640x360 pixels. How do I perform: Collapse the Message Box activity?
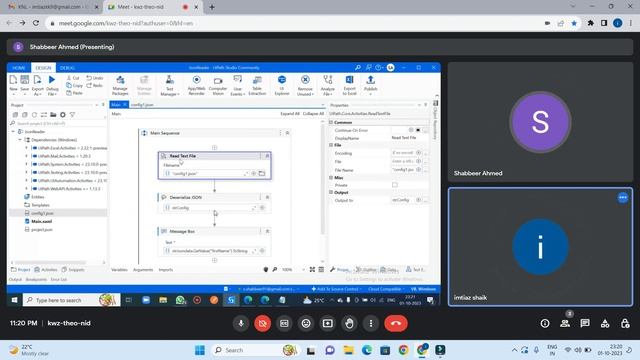tap(267, 231)
